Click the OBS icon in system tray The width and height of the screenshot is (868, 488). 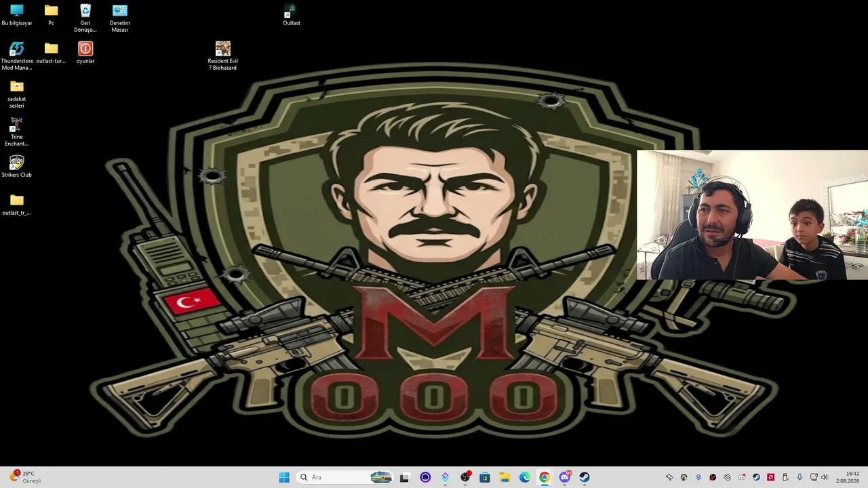(713, 477)
